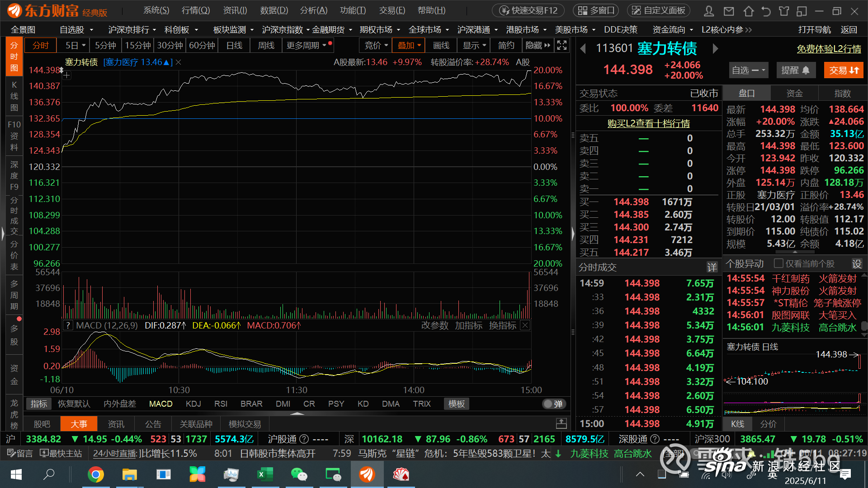This screenshot has width=868, height=488.
Task: Open the 深股通 help question icon
Action: coord(655,439)
